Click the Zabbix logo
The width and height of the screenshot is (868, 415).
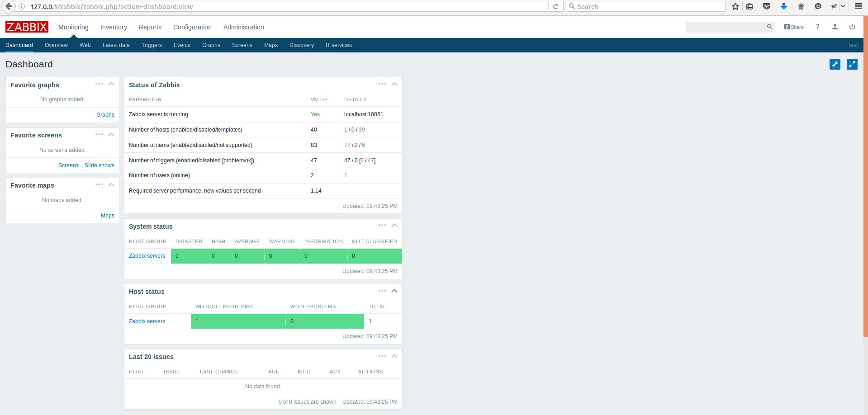point(27,27)
